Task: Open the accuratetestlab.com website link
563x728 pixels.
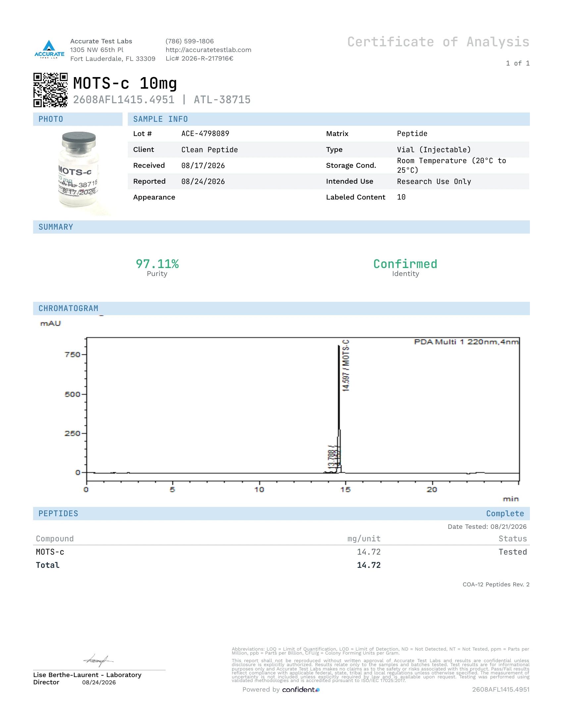Action: 208,50
